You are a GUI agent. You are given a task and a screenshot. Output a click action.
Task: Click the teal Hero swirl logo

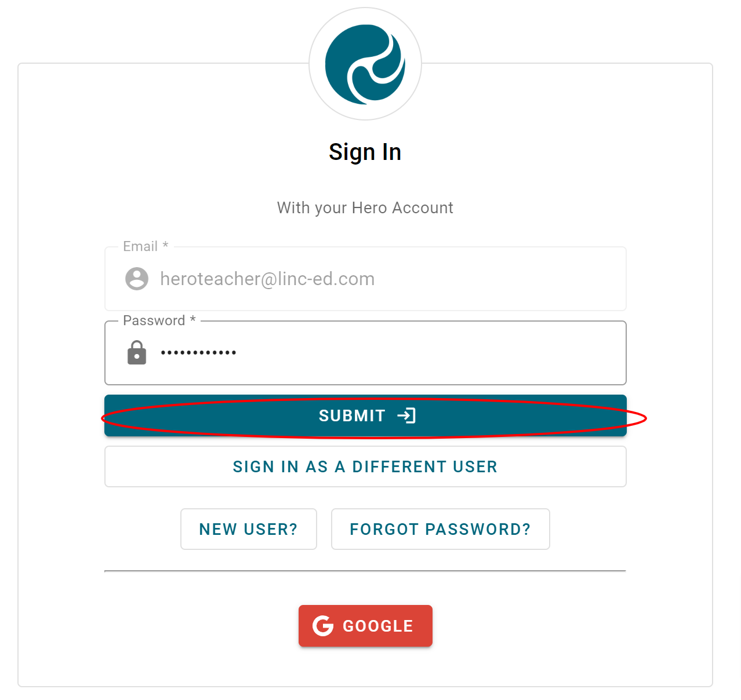(x=365, y=64)
